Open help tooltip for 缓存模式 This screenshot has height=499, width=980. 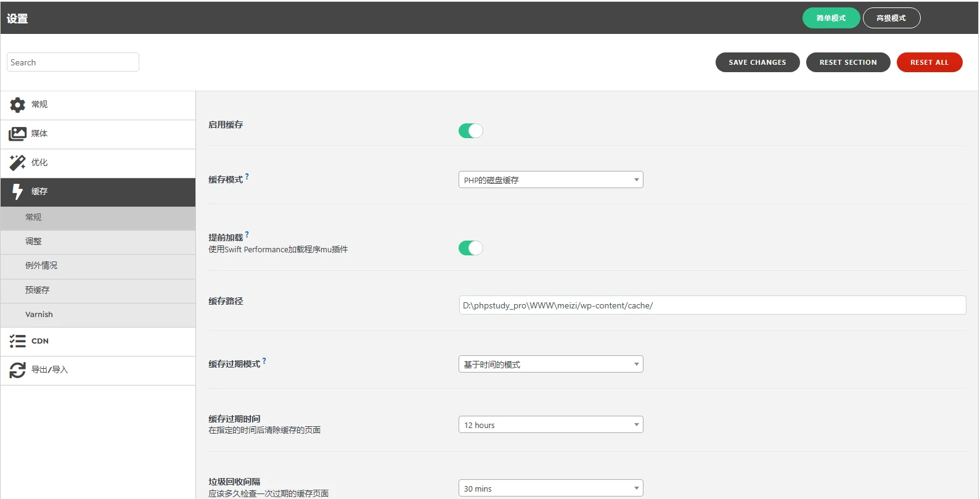(247, 176)
